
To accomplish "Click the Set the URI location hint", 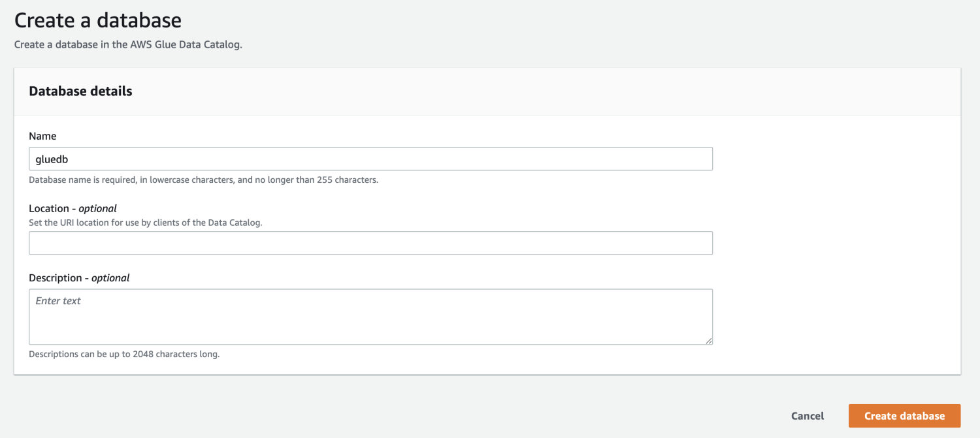I will (145, 223).
